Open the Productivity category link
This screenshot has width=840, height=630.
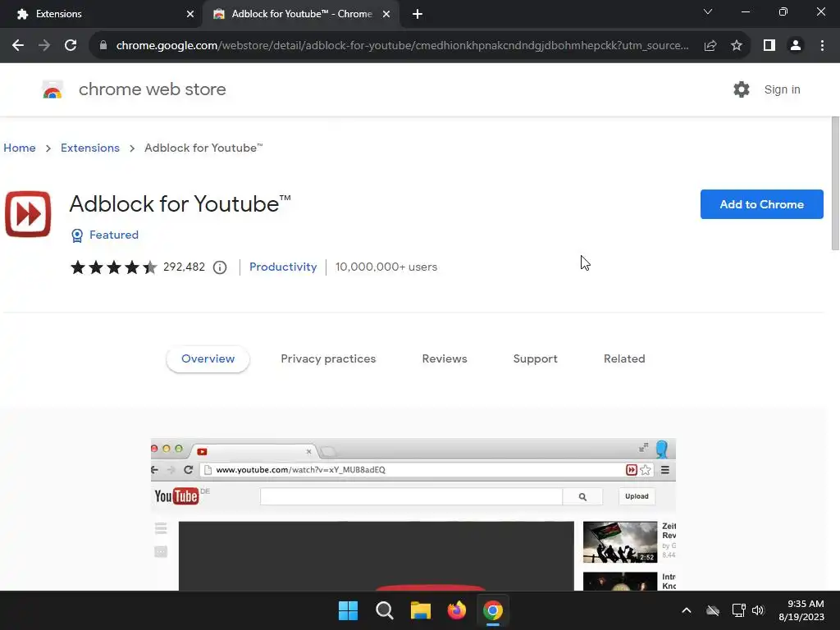pos(283,267)
